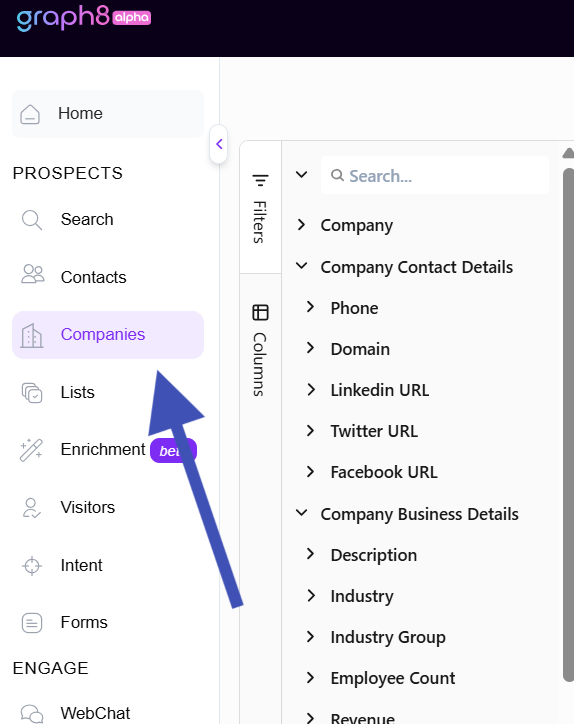Viewport: 574px width, 724px height.
Task: Open Search via magnifier sidebar icon
Action: (x=32, y=220)
